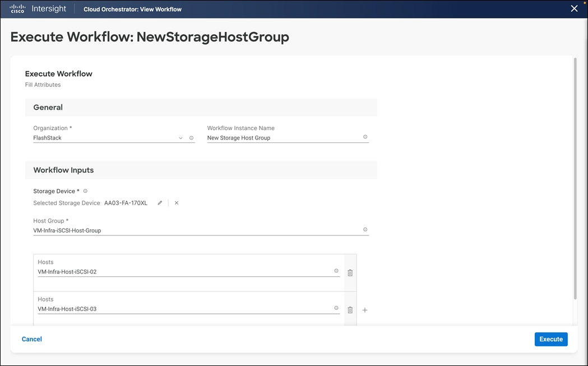Expand the Organization dropdown
This screenshot has width=588, height=366.
(180, 138)
